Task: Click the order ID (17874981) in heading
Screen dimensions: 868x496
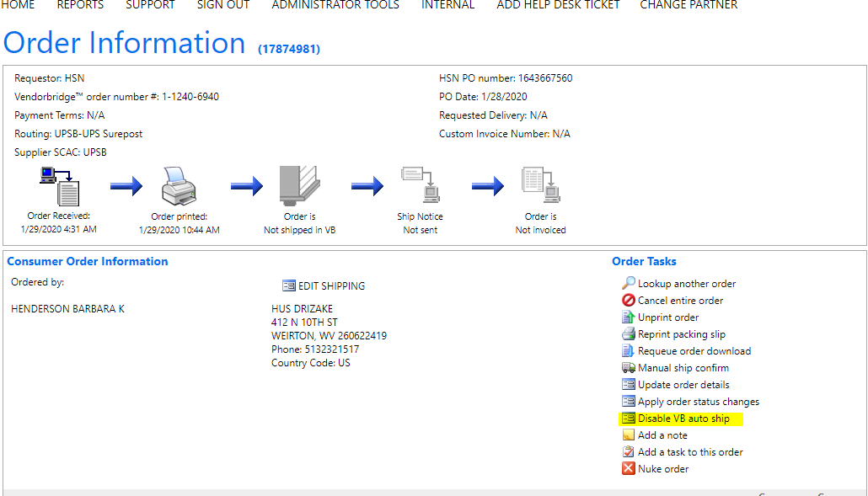Action: 289,49
